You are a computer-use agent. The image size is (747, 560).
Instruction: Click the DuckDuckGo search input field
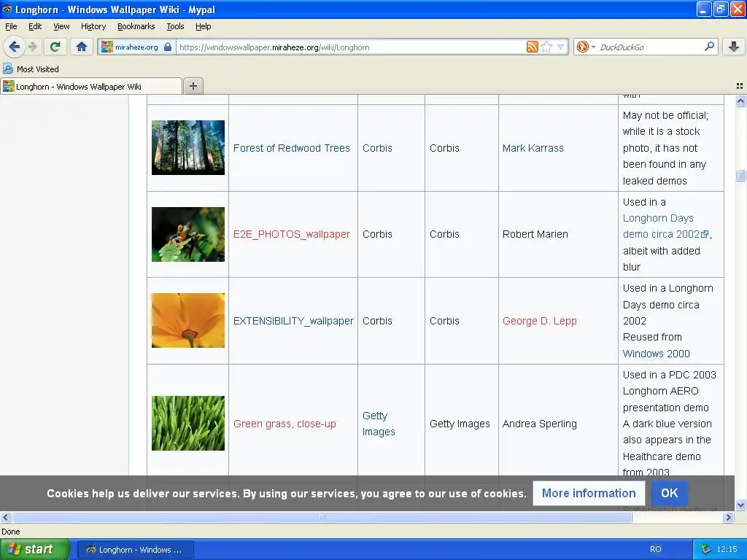(x=649, y=47)
